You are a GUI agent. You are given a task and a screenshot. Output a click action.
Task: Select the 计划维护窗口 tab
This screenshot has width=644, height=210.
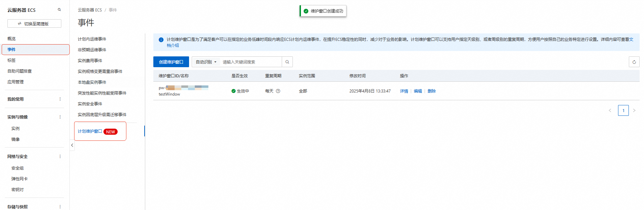click(x=90, y=131)
